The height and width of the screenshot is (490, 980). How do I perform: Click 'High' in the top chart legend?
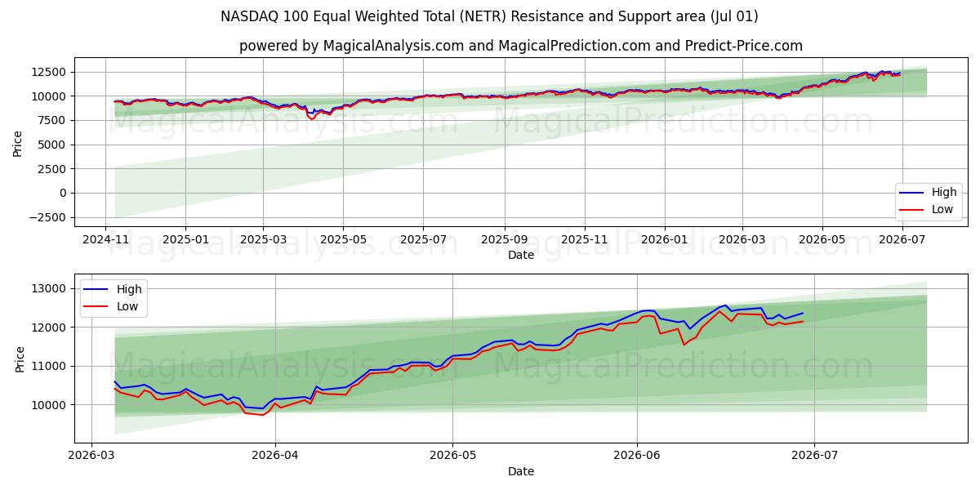point(944,193)
